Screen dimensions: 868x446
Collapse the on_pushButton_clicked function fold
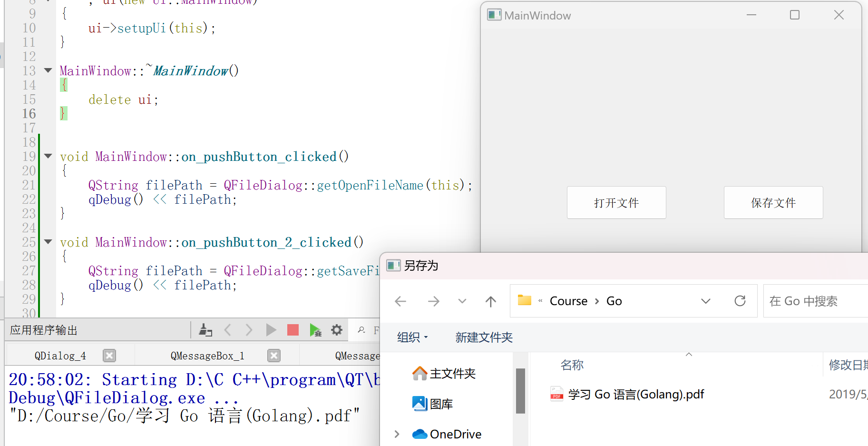pyautogui.click(x=48, y=156)
